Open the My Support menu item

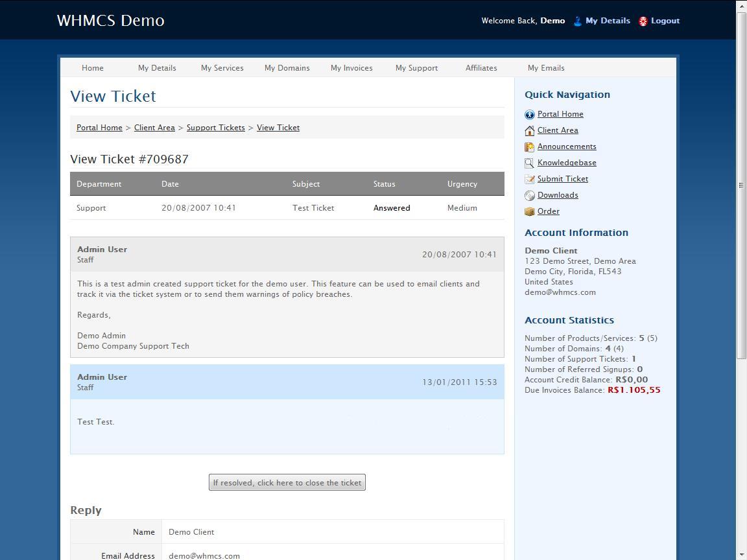coord(416,68)
